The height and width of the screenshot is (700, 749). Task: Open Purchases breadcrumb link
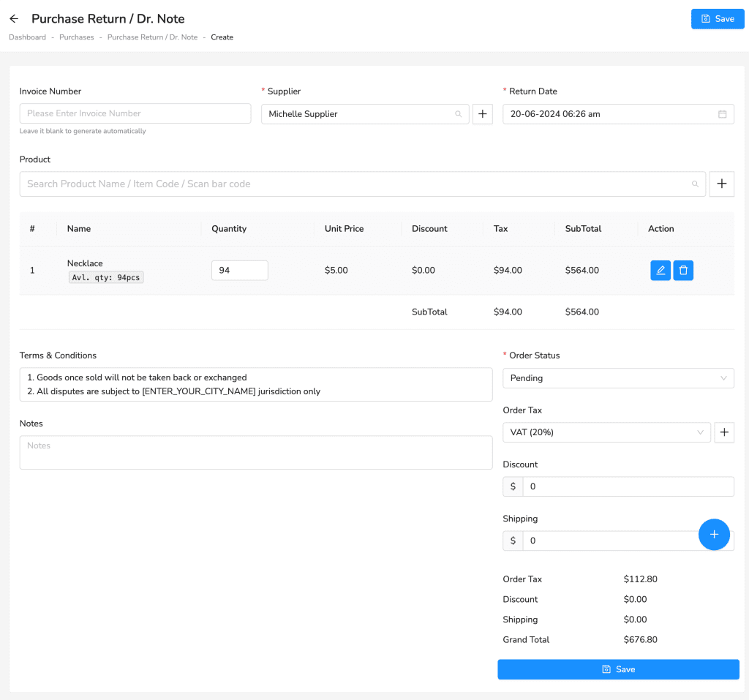point(76,37)
